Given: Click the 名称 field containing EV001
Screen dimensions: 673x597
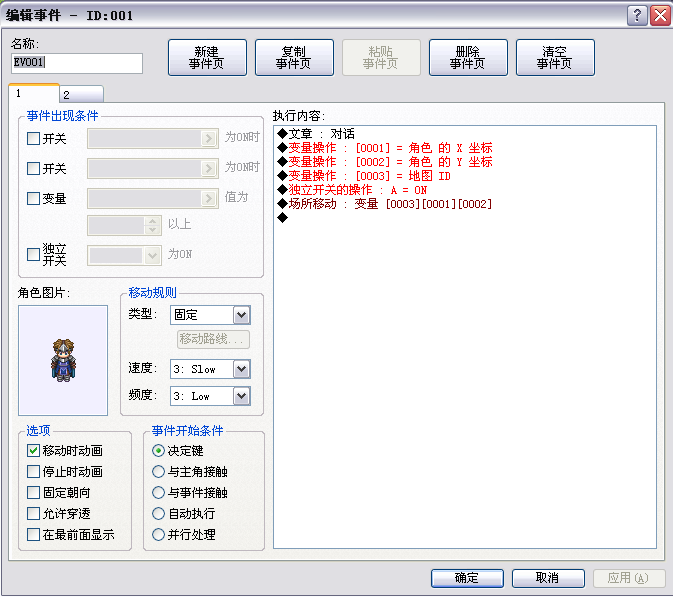Looking at the screenshot, I should (x=77, y=63).
